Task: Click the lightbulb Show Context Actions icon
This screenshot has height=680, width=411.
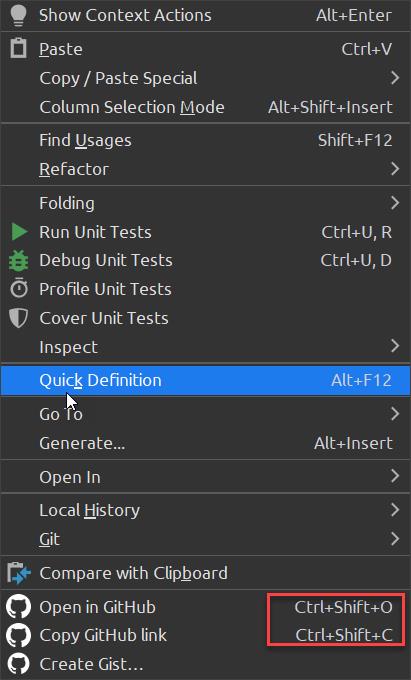Action: click(19, 14)
